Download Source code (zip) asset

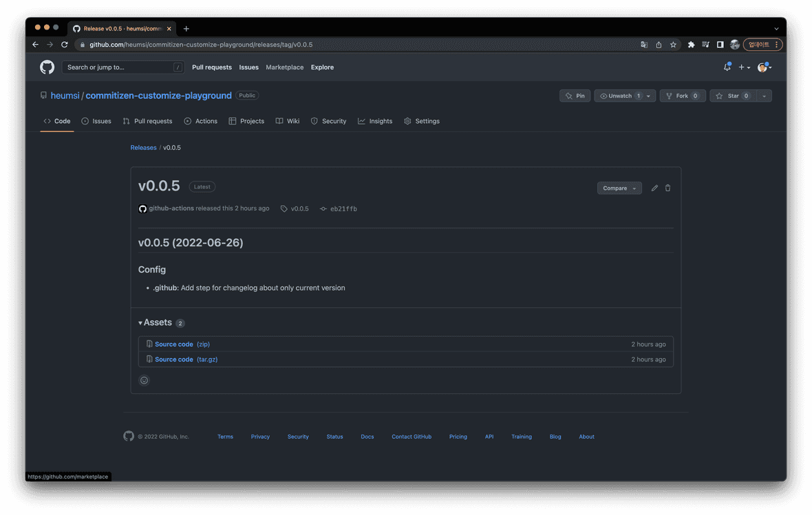click(174, 344)
